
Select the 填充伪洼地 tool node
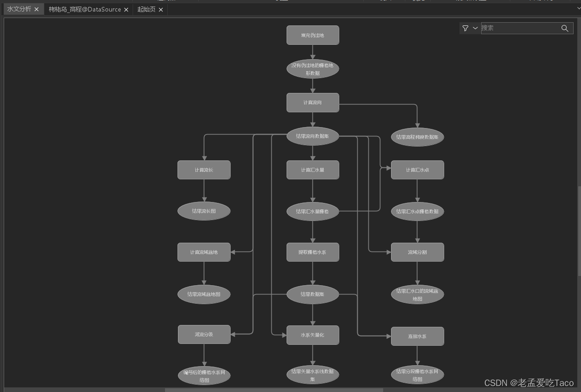[313, 35]
